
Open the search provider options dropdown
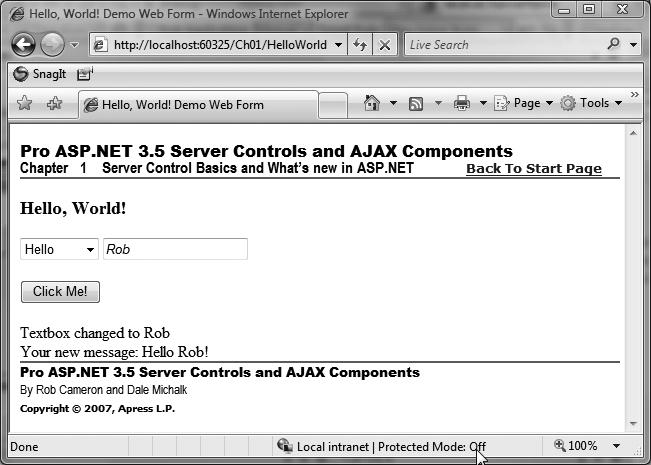click(x=634, y=44)
